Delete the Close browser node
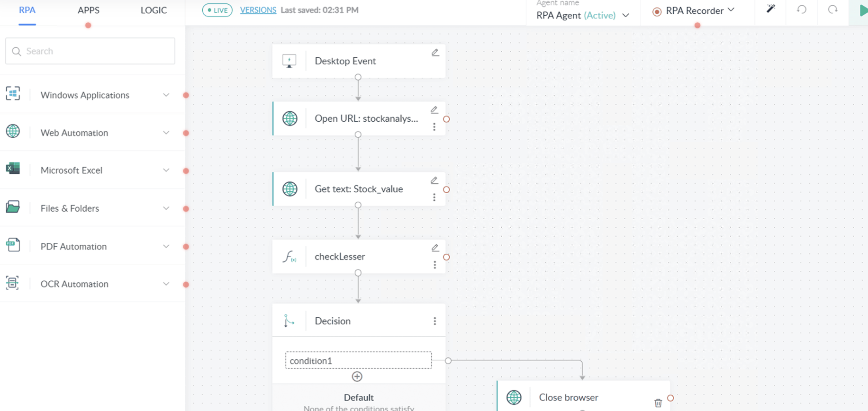The width and height of the screenshot is (868, 411). [x=658, y=403]
